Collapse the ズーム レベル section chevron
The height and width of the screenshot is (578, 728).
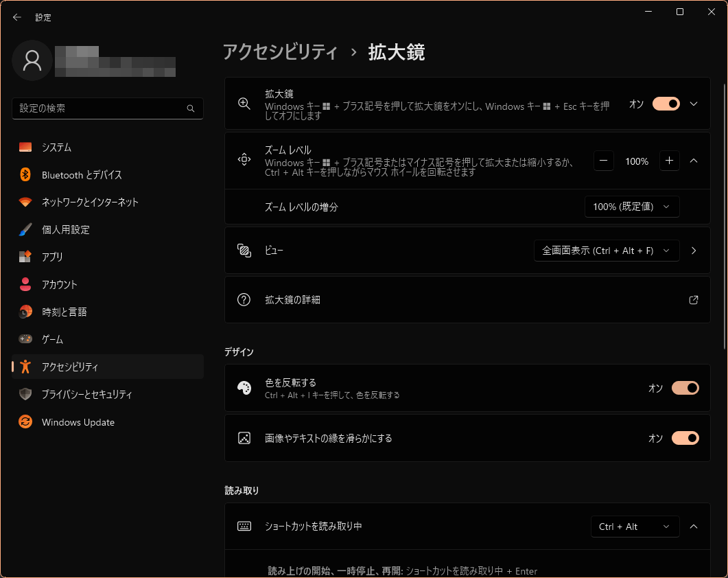click(693, 161)
